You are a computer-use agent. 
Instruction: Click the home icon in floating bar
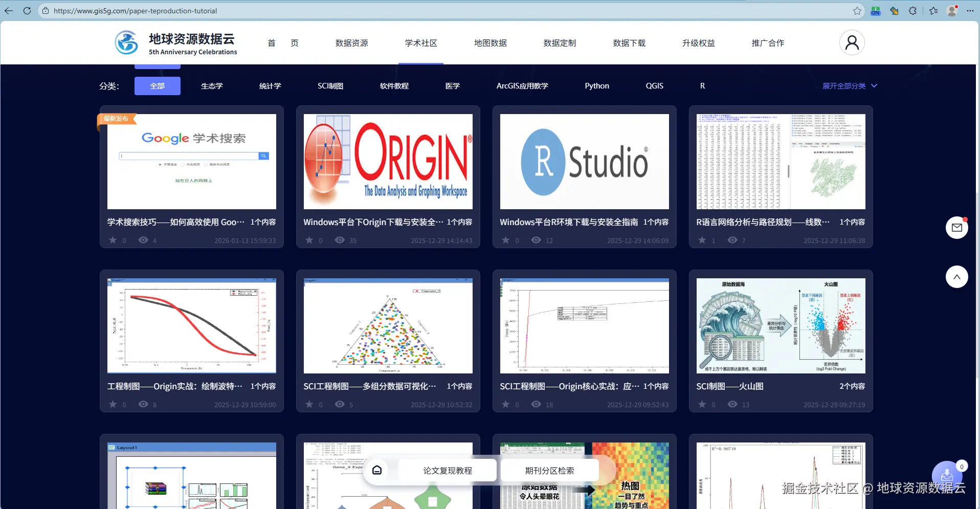click(x=377, y=470)
